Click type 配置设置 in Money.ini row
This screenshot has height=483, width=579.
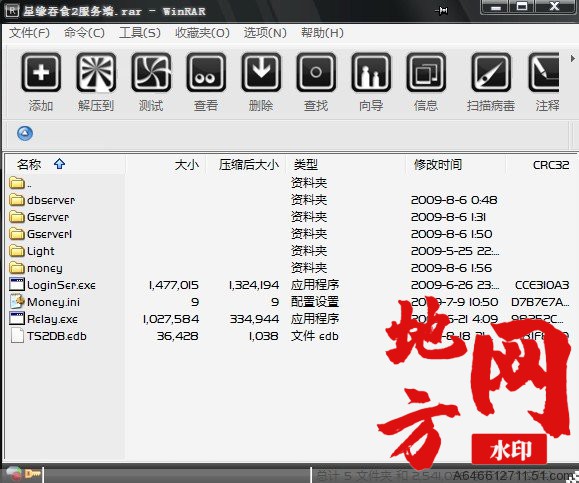point(315,302)
